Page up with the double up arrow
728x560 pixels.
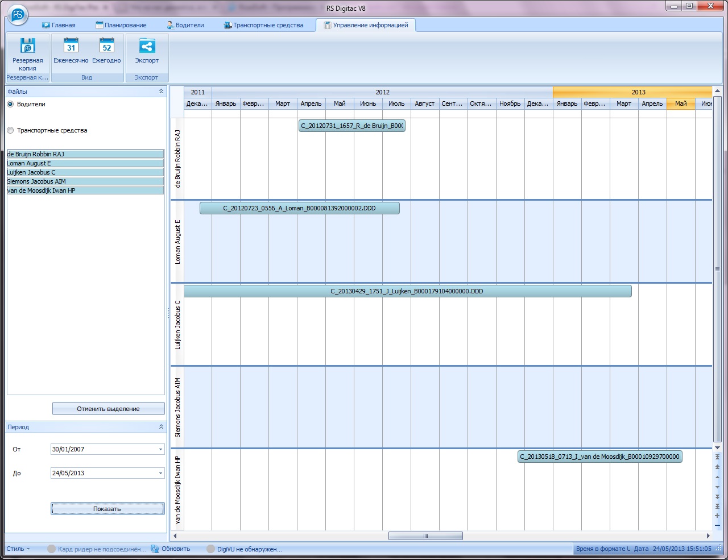717,468
